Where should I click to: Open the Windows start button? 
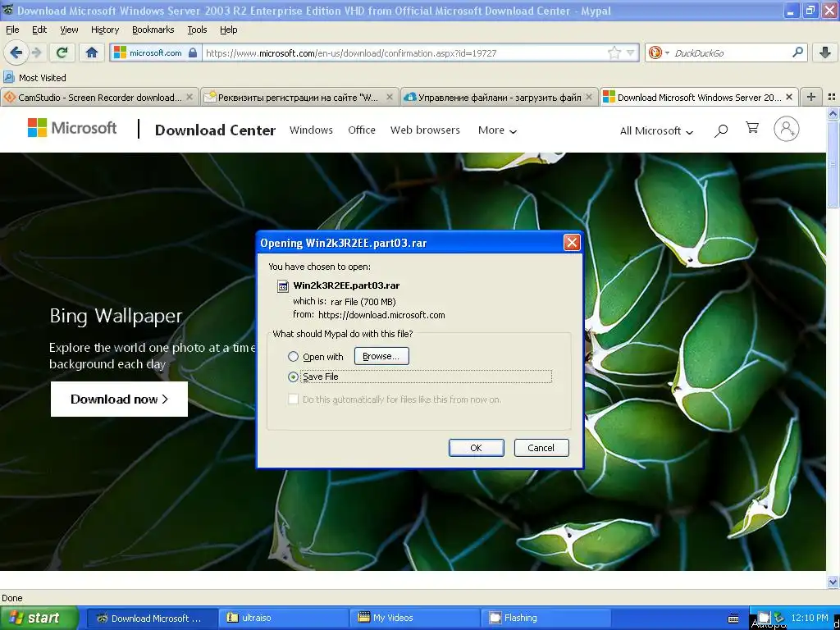pyautogui.click(x=39, y=618)
